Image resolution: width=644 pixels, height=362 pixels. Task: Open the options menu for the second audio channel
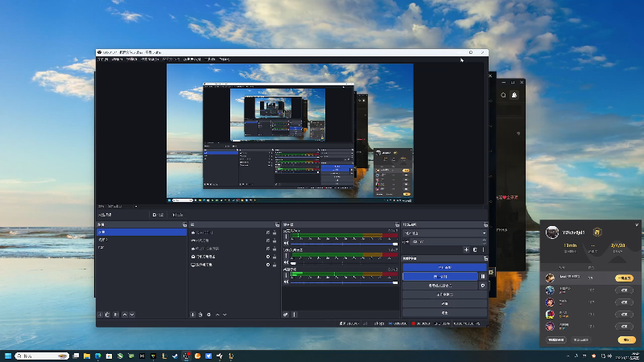click(x=285, y=255)
